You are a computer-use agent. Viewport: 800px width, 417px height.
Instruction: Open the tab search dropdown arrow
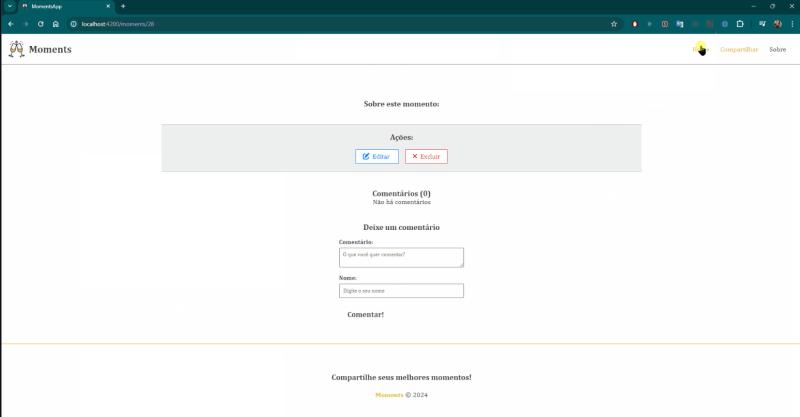[x=10, y=6]
